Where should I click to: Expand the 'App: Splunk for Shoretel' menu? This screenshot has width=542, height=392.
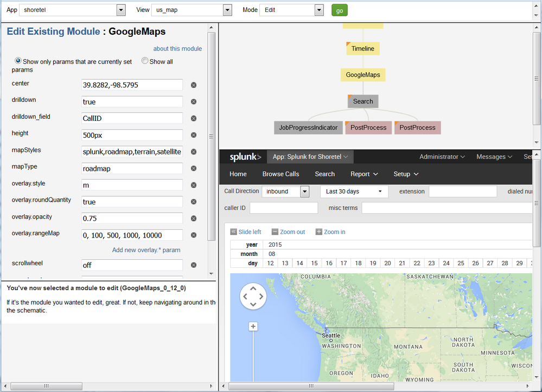point(310,157)
